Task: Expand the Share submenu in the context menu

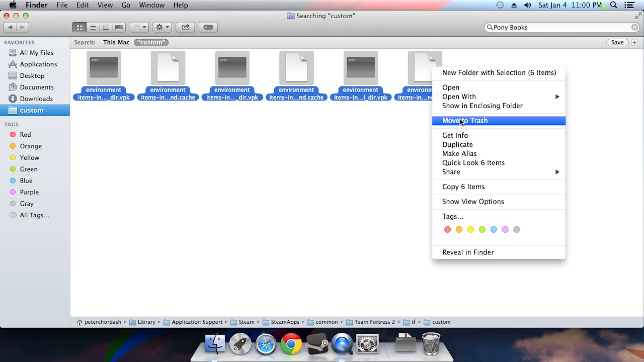Action: click(499, 172)
